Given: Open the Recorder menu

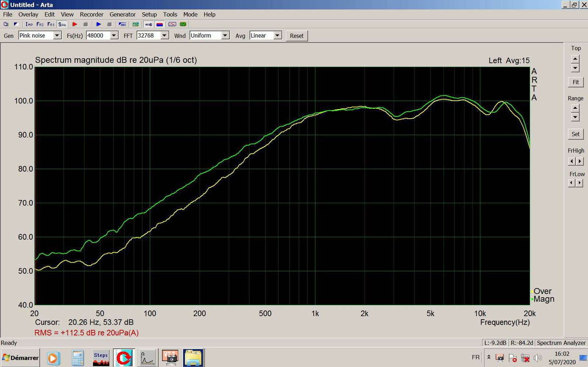Looking at the screenshot, I should pyautogui.click(x=92, y=14).
